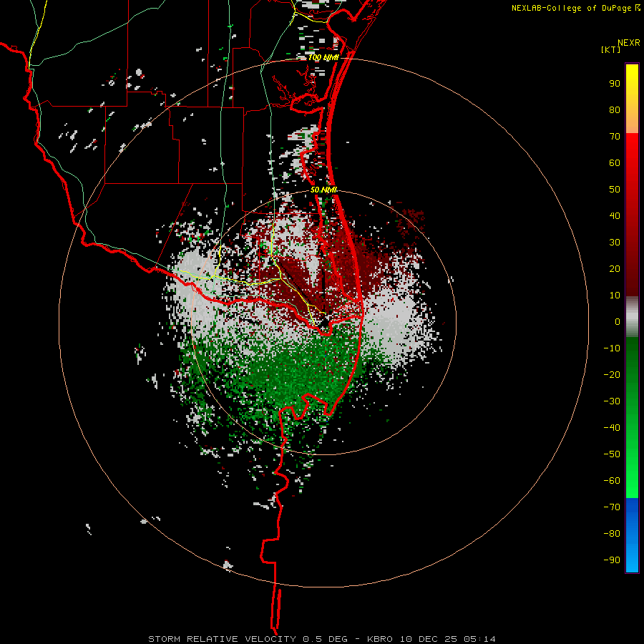This screenshot has height=644, width=644.
Task: Click the 10 value on the color scale
Action: [615, 296]
